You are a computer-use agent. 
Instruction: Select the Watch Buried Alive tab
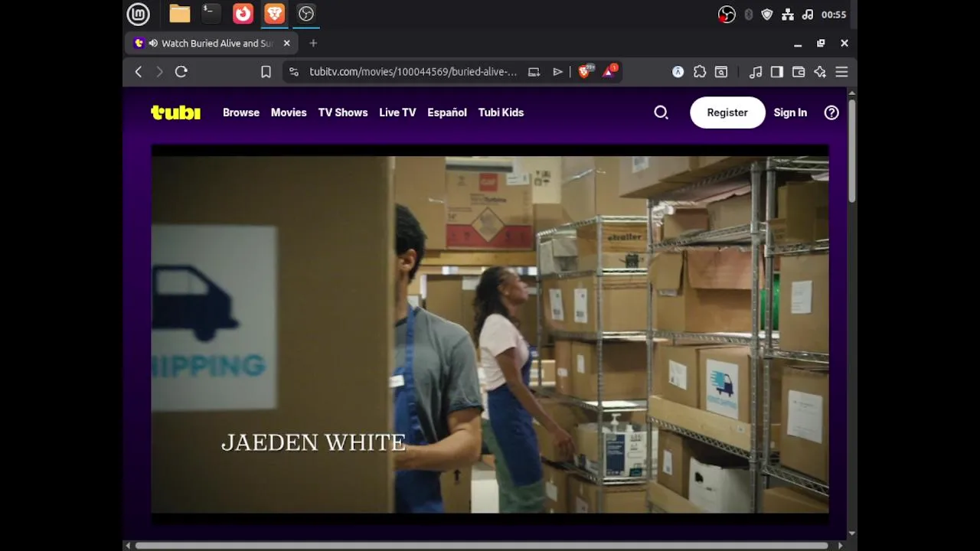click(x=212, y=44)
